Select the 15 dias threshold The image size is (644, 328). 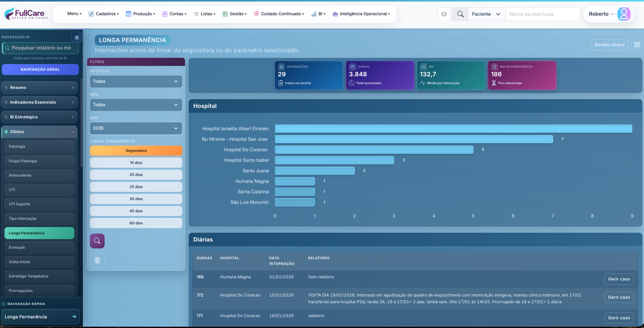click(136, 163)
